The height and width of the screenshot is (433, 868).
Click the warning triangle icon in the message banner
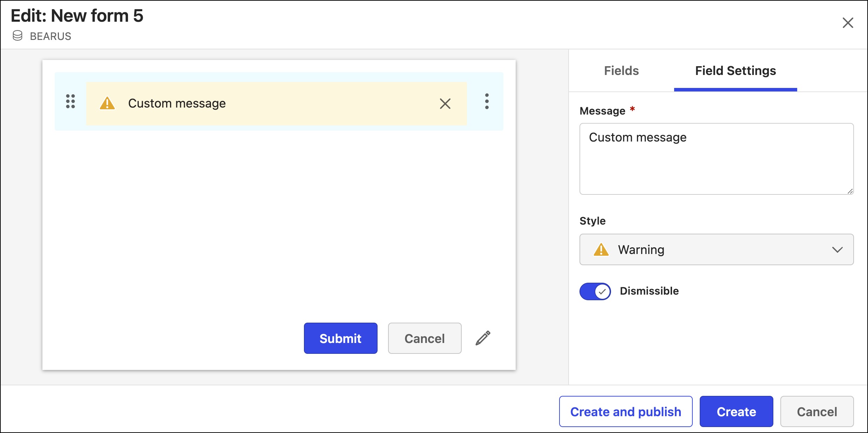pos(107,103)
